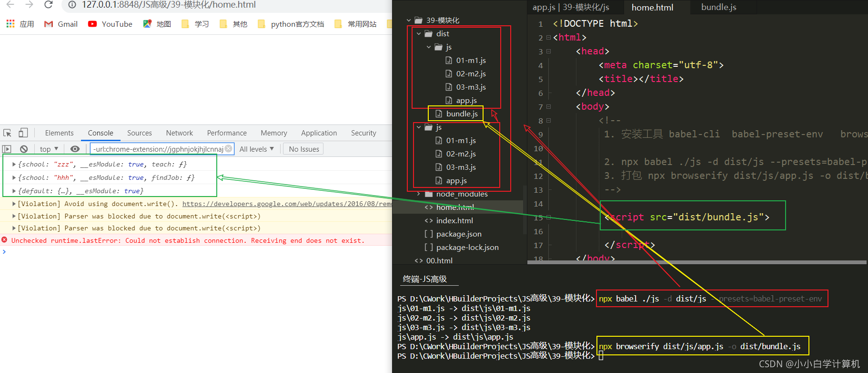868x373 pixels.
Task: Open the top context dropdown
Action: 49,149
